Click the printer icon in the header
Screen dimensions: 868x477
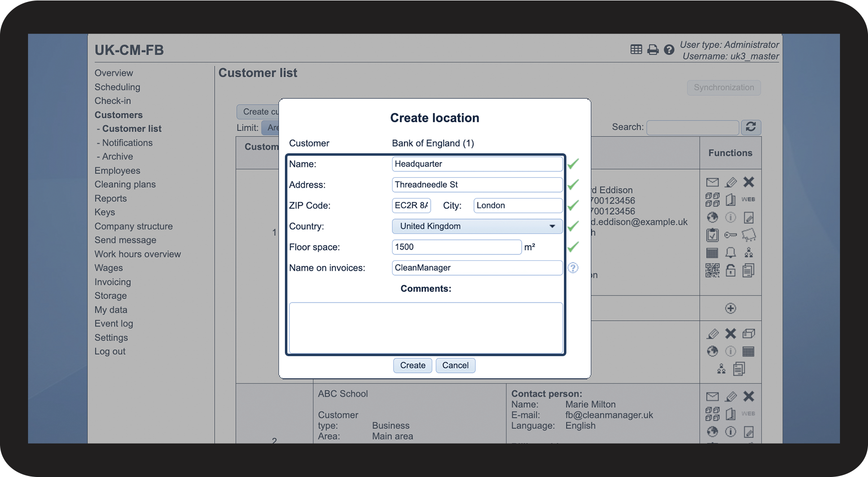(x=652, y=50)
